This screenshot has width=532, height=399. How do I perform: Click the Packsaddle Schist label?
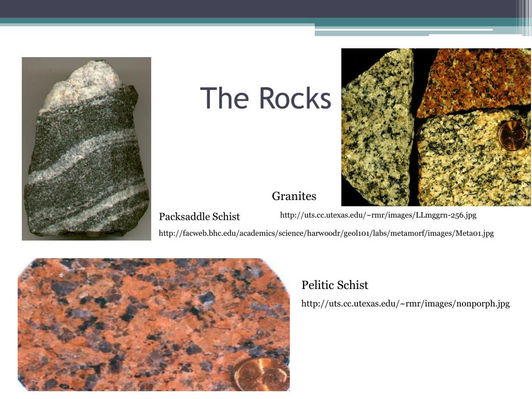tap(199, 217)
